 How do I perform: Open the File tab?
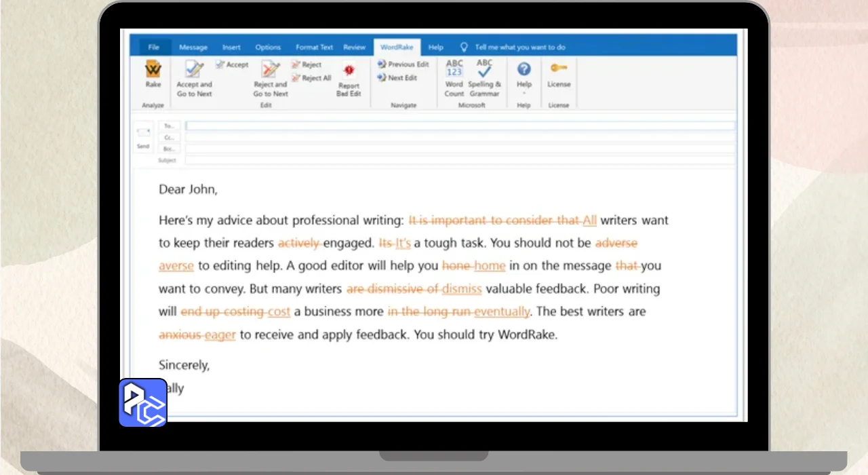[154, 47]
